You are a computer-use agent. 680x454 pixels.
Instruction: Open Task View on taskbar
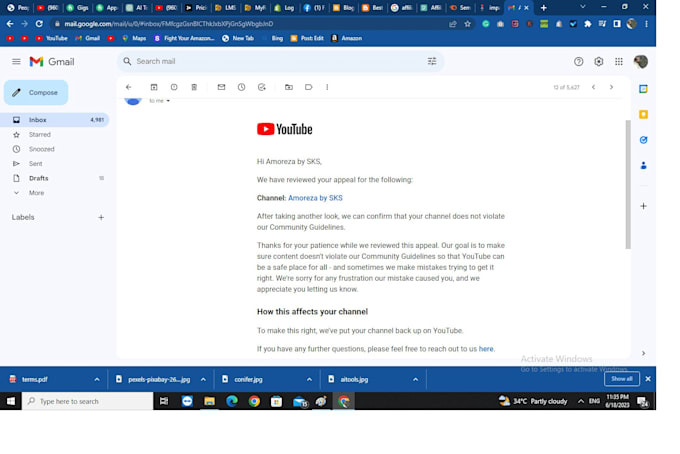pyautogui.click(x=164, y=402)
